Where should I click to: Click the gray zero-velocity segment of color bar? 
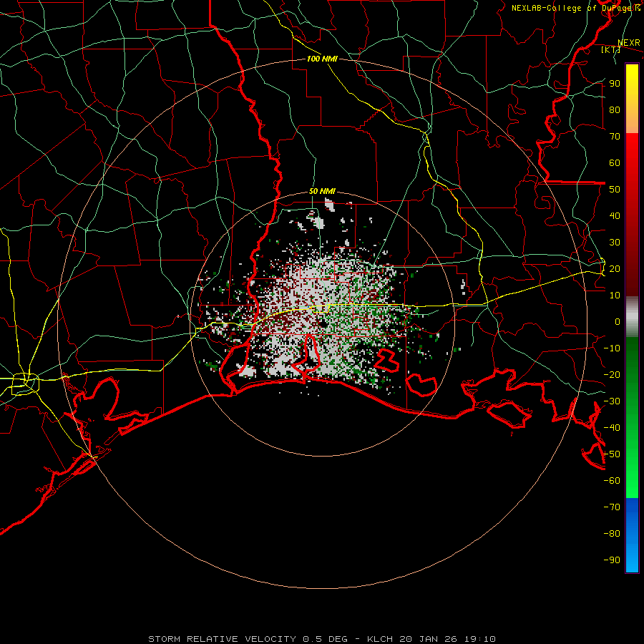[x=632, y=317]
